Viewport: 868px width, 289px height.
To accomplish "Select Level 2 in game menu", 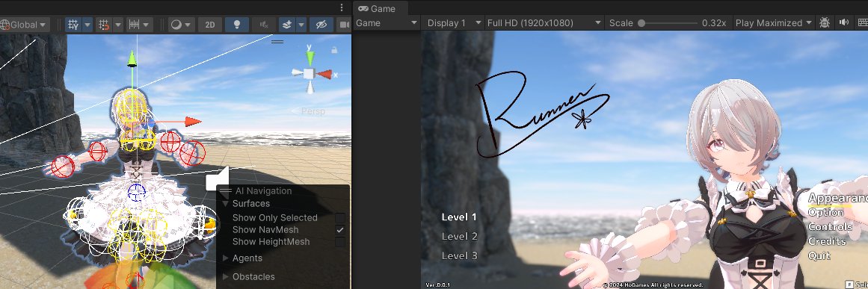I will pos(459,237).
